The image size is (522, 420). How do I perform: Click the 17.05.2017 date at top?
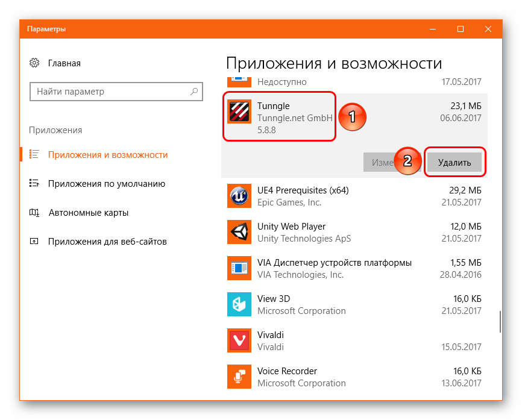click(x=461, y=81)
